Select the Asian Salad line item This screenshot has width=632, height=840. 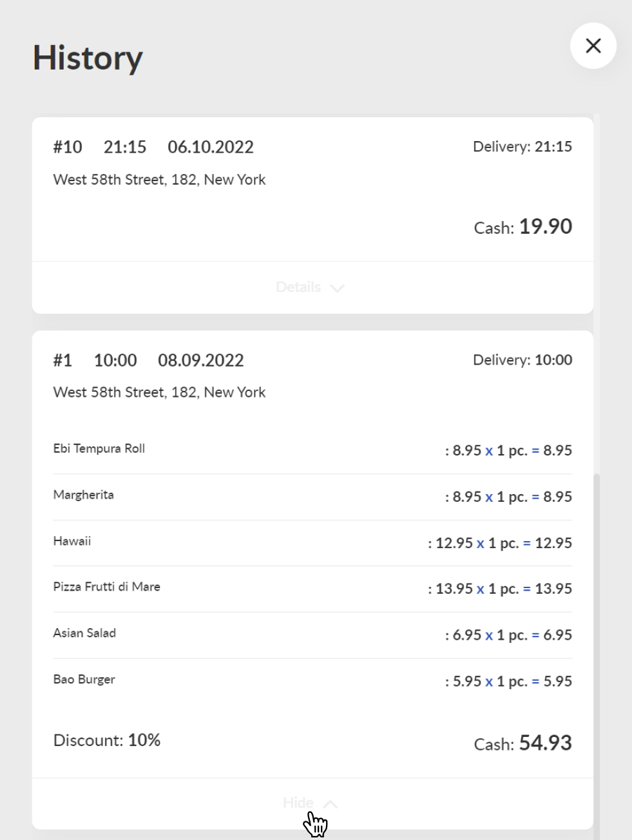[x=312, y=635]
